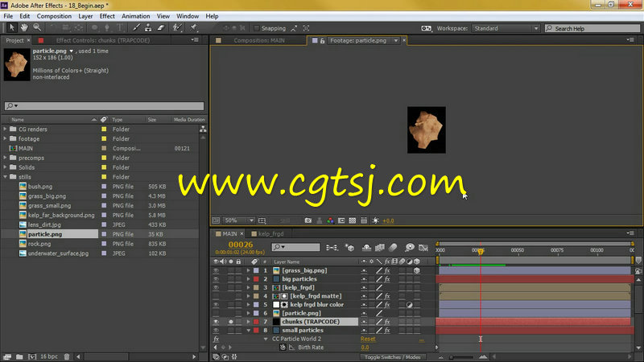Select the Zoom magnifier tool
The width and height of the screenshot is (644, 362).
tap(37, 27)
